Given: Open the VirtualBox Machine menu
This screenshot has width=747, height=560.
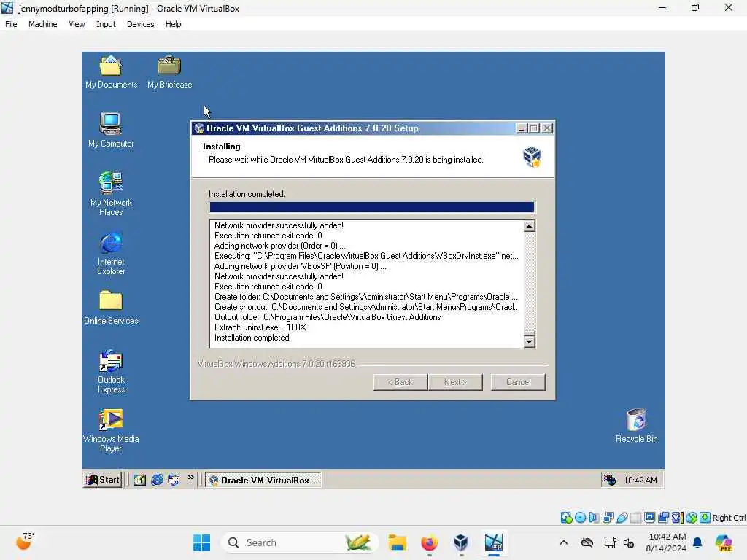Looking at the screenshot, I should point(42,24).
